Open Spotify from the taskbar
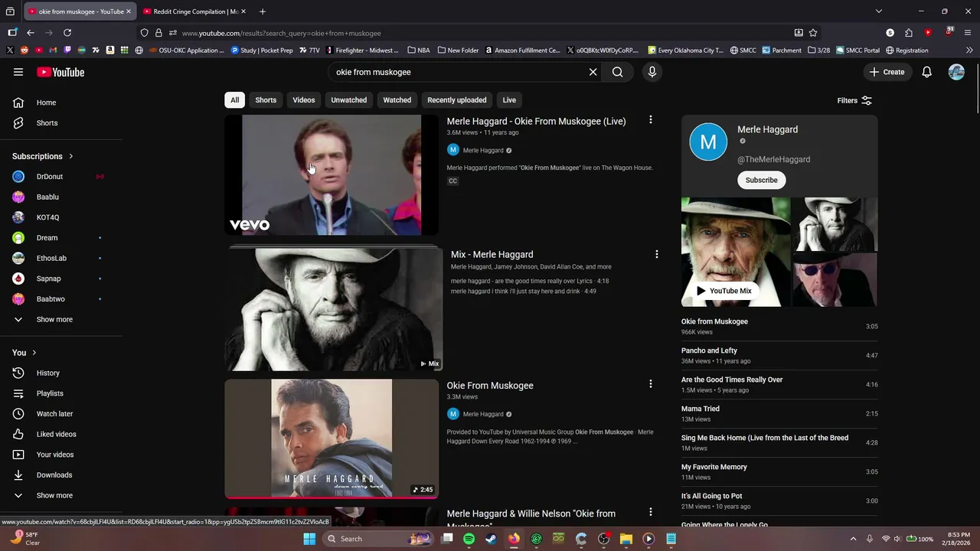The image size is (980, 551). (469, 539)
